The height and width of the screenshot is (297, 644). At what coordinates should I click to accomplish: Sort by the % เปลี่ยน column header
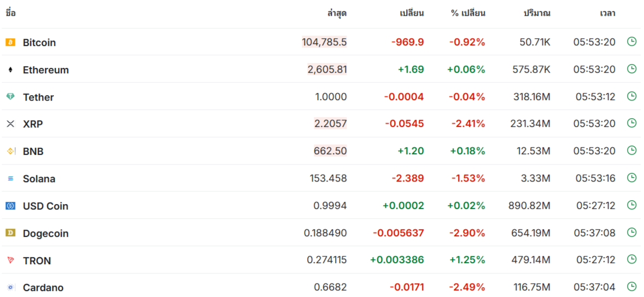(x=468, y=13)
